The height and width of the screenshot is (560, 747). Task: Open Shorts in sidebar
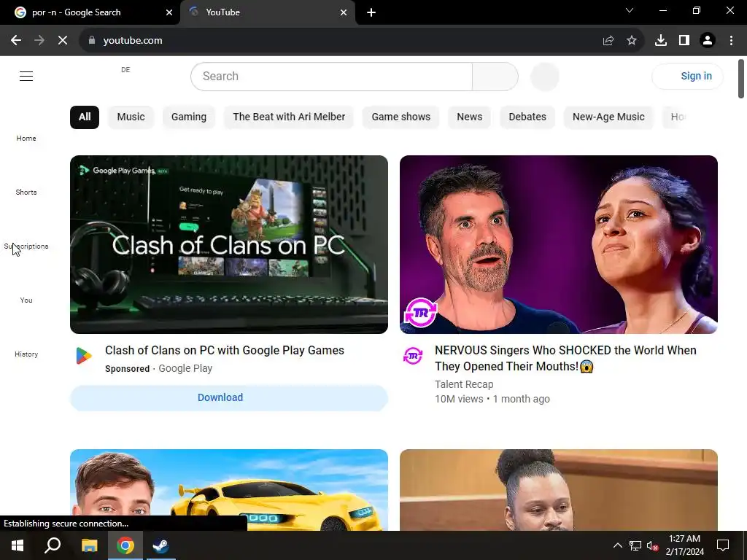coord(26,192)
